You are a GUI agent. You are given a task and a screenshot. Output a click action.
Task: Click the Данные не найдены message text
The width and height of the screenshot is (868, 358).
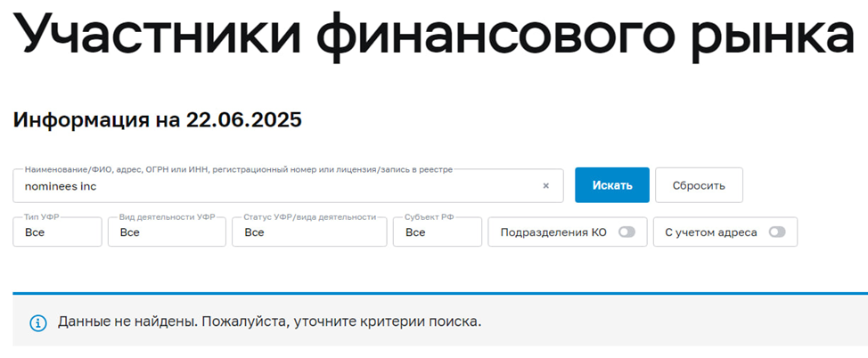coord(269,321)
